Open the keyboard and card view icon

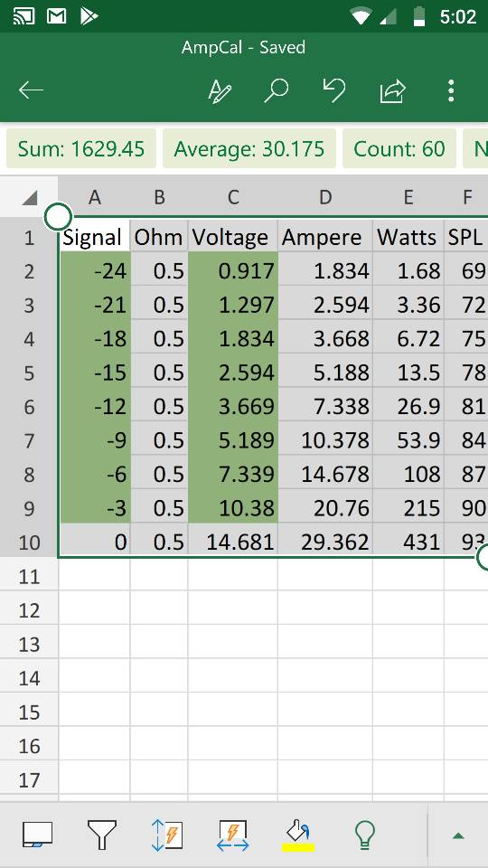38,835
